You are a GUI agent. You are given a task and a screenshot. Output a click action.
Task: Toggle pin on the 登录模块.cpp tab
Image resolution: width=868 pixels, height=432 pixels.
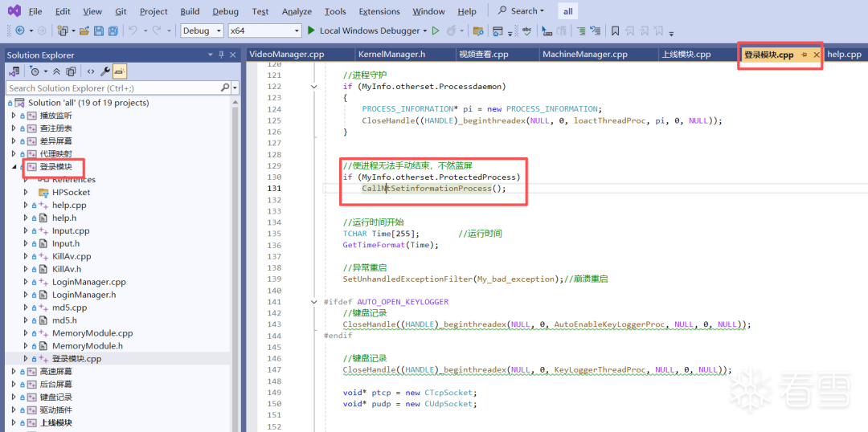coord(805,55)
